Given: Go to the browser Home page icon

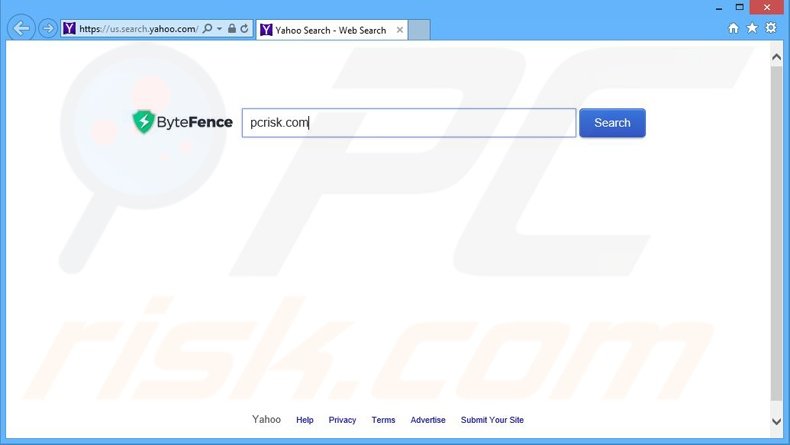Looking at the screenshot, I should point(733,28).
